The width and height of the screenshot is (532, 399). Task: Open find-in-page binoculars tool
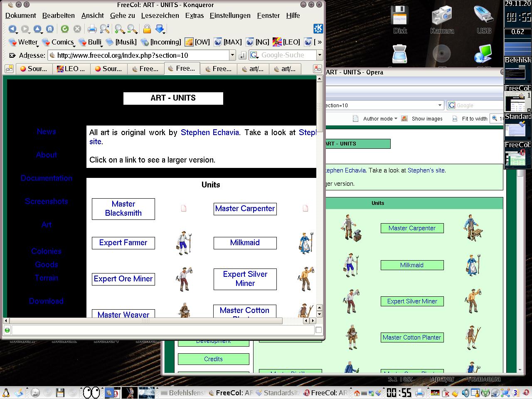(105, 29)
